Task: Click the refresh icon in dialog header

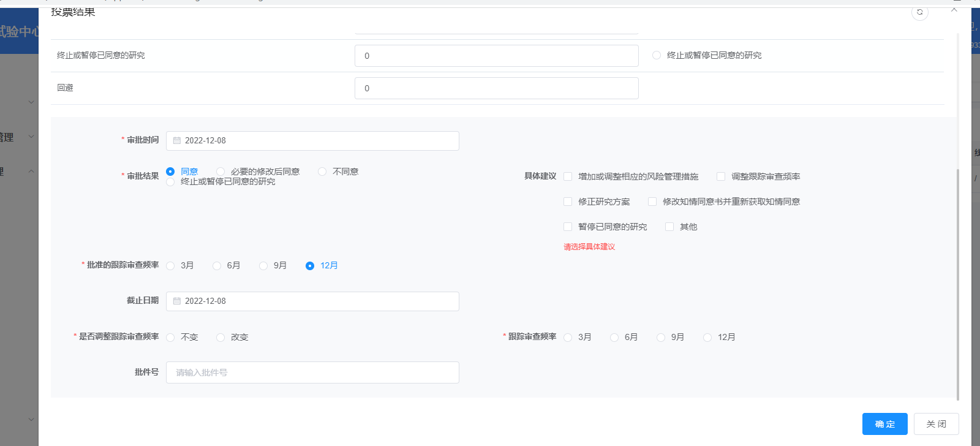Action: coord(919,12)
